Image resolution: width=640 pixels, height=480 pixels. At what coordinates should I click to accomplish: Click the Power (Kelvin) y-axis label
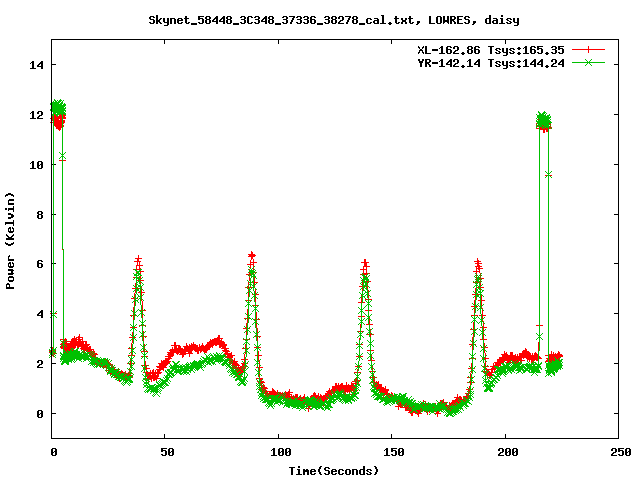click(10, 240)
